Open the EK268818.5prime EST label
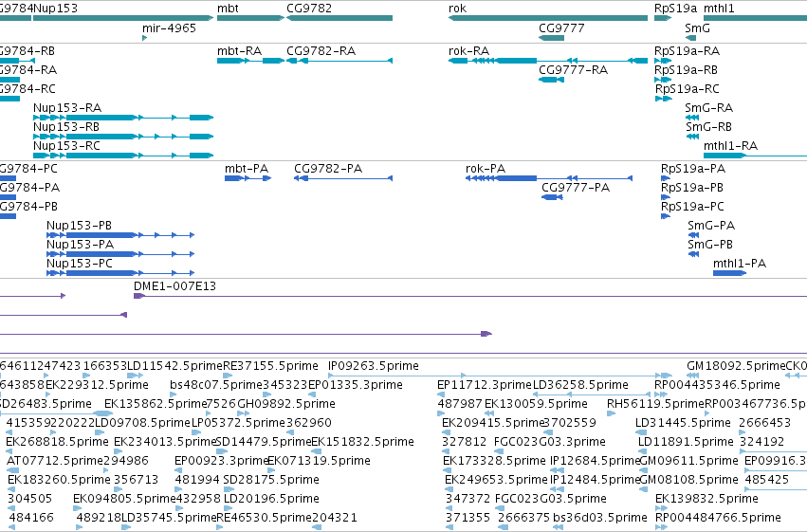Screen dimensions: 807x532 tap(57, 443)
